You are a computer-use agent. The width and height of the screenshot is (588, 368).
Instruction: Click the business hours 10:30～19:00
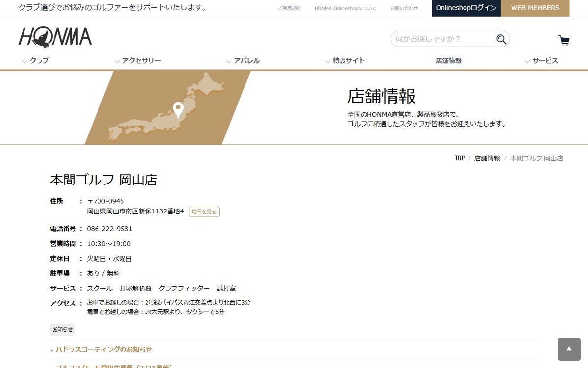[x=109, y=244]
